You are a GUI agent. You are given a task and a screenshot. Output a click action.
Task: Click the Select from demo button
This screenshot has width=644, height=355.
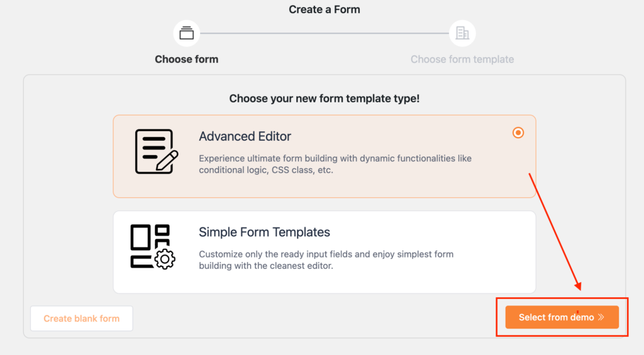point(562,317)
